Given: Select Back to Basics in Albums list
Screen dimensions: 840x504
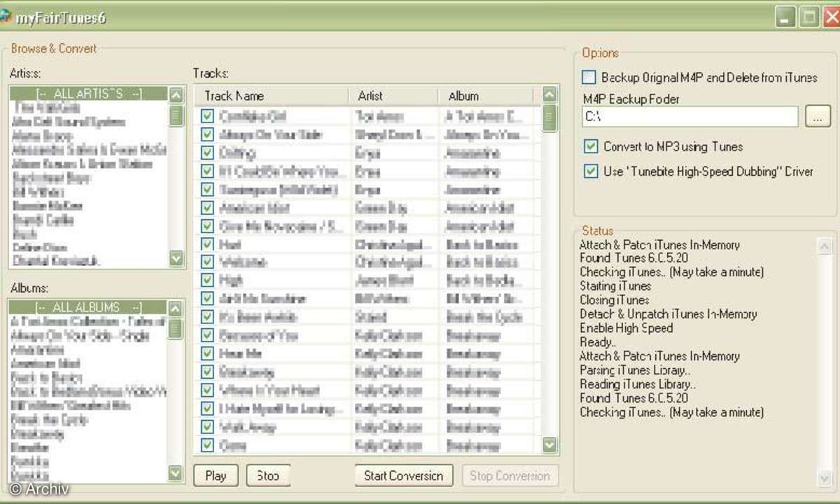Looking at the screenshot, I should click(x=45, y=377).
